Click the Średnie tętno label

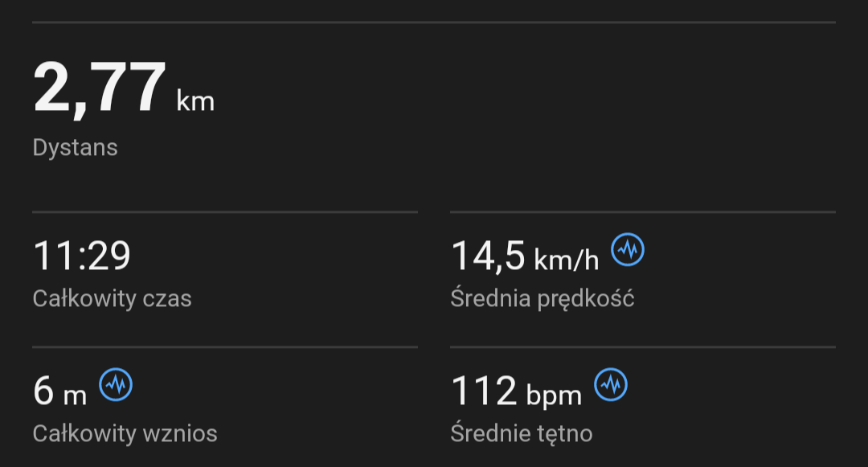521,434
